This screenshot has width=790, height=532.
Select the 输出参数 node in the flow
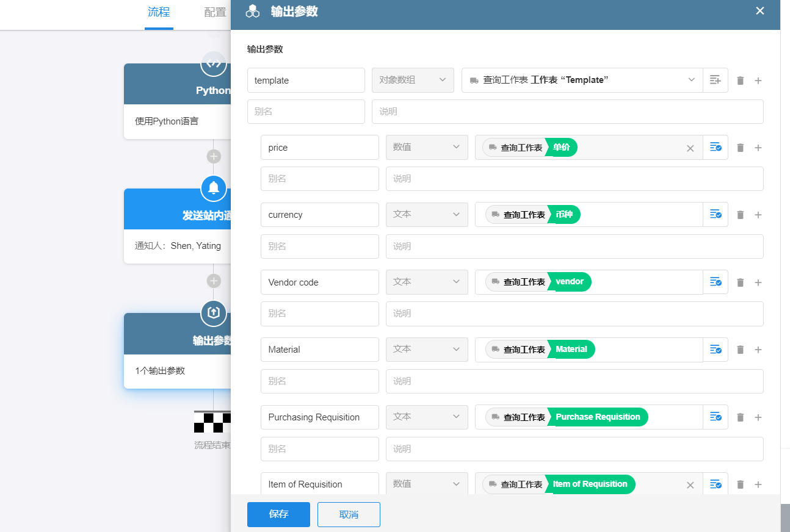pyautogui.click(x=177, y=351)
